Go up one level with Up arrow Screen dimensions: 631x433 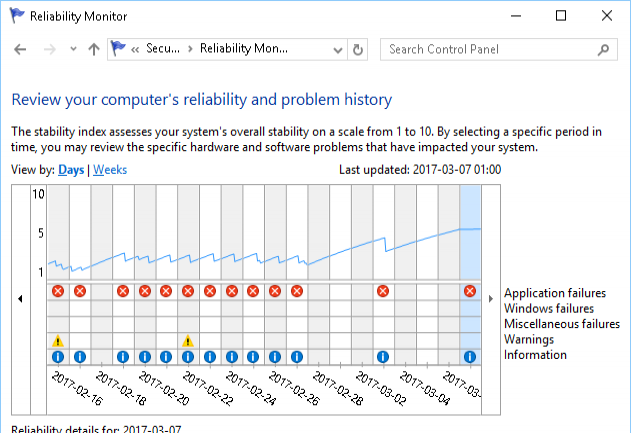(94, 49)
